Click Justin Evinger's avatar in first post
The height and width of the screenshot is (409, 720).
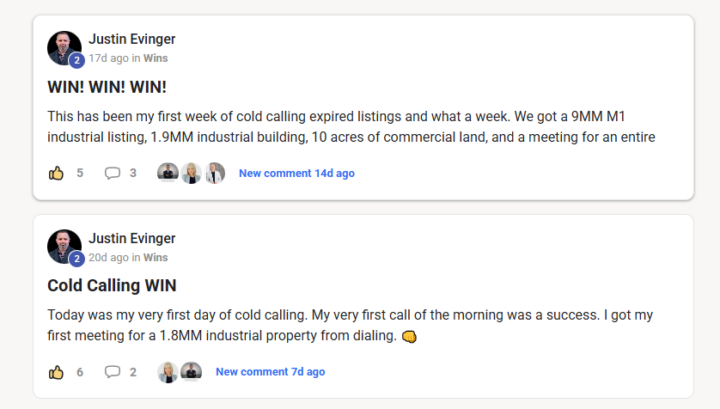(64, 47)
